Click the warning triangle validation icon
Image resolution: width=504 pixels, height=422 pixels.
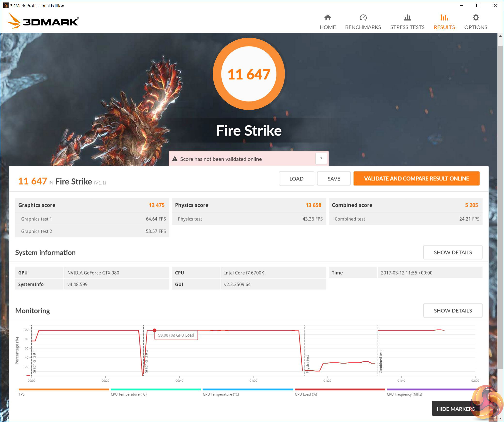(x=175, y=159)
